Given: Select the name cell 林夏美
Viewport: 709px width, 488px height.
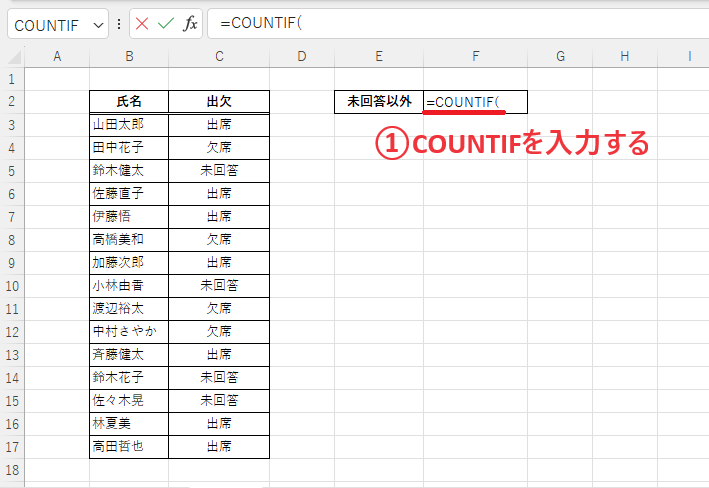Looking at the screenshot, I should coord(129,424).
